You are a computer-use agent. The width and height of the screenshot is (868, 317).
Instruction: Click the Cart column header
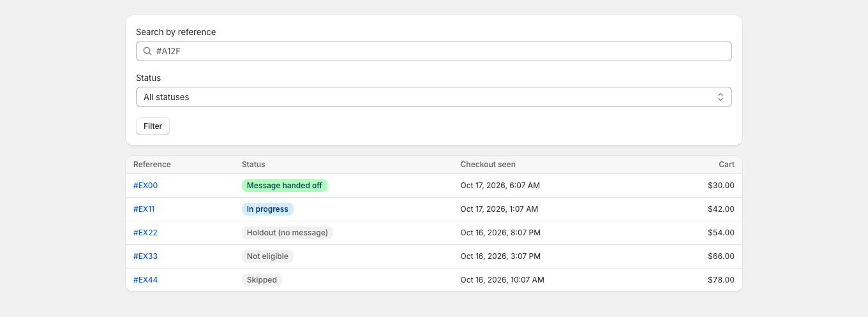pyautogui.click(x=726, y=165)
